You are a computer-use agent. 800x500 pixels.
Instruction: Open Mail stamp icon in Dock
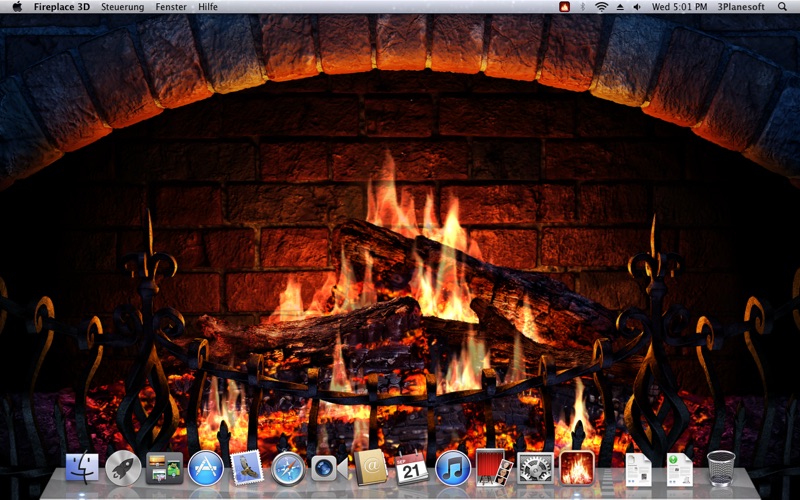click(x=247, y=467)
